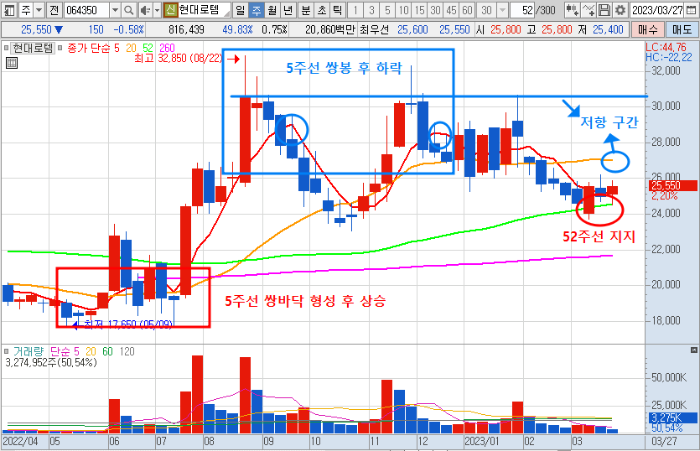Viewport: 700px width, 451px height.
Task: Click the 49.83% volume ratio value
Action: pyautogui.click(x=238, y=30)
